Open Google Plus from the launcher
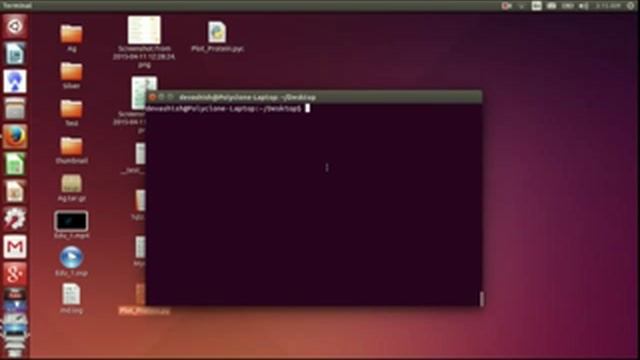Viewport: 640px width, 360px height. [x=15, y=274]
